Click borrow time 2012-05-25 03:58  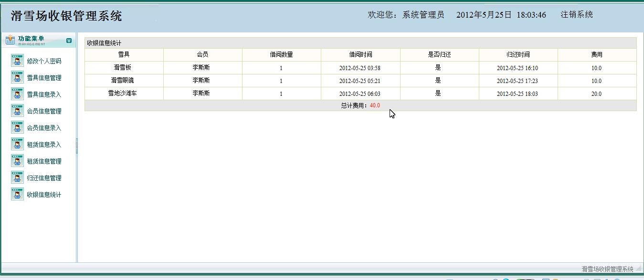click(360, 68)
